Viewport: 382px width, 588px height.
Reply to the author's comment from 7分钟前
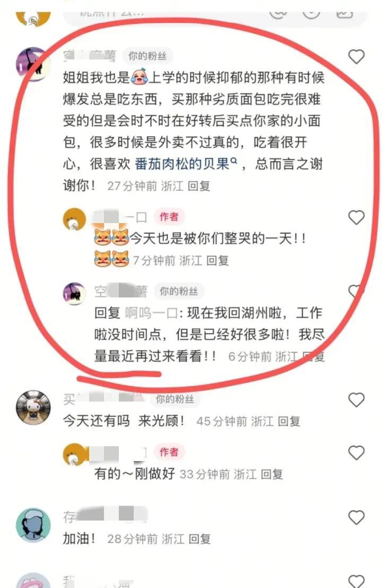[217, 260]
